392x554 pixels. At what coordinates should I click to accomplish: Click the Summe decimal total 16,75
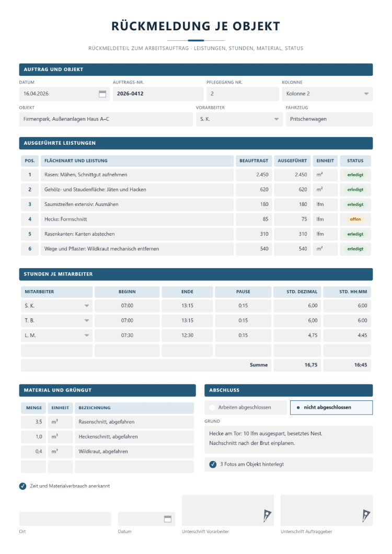point(297,365)
